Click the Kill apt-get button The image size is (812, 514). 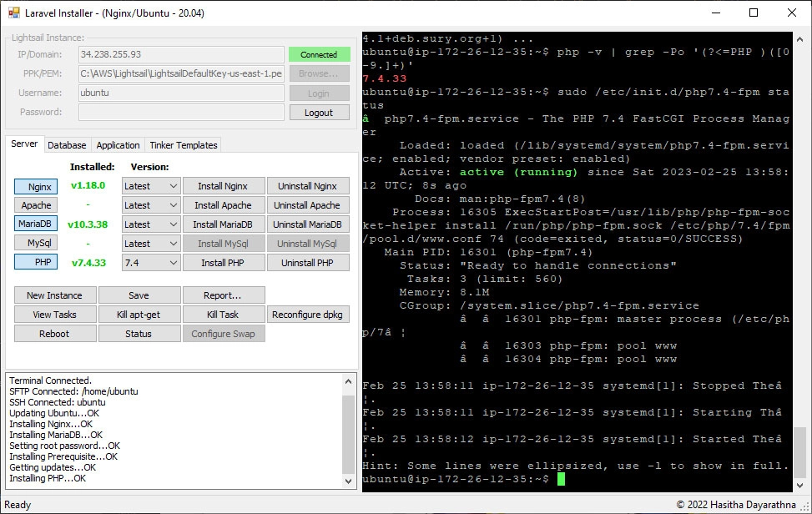[x=139, y=315]
